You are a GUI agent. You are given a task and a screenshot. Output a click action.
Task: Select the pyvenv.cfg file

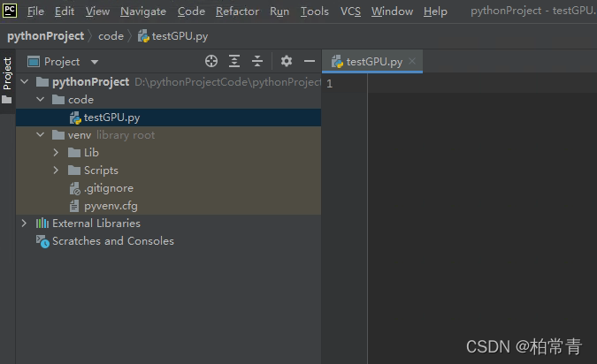pyautogui.click(x=168, y=206)
